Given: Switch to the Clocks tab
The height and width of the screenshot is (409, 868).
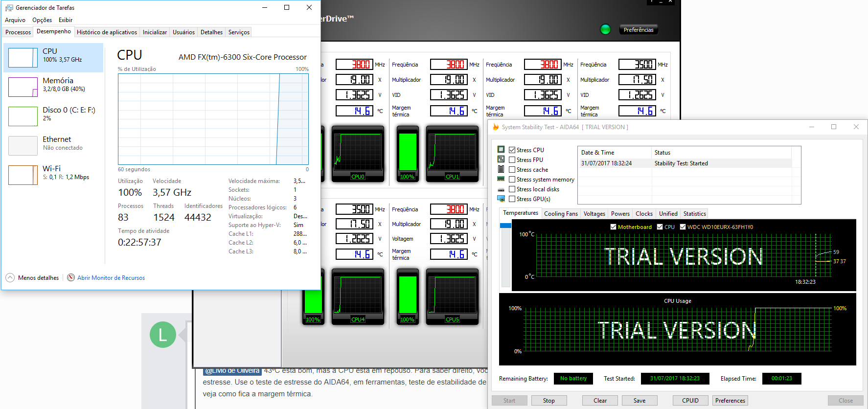Looking at the screenshot, I should (644, 214).
